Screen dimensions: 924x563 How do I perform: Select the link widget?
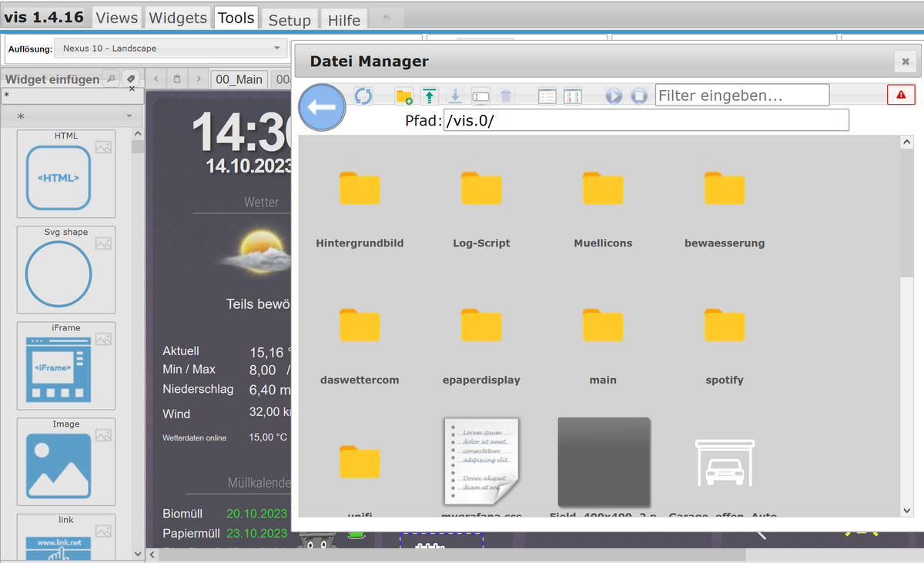66,537
